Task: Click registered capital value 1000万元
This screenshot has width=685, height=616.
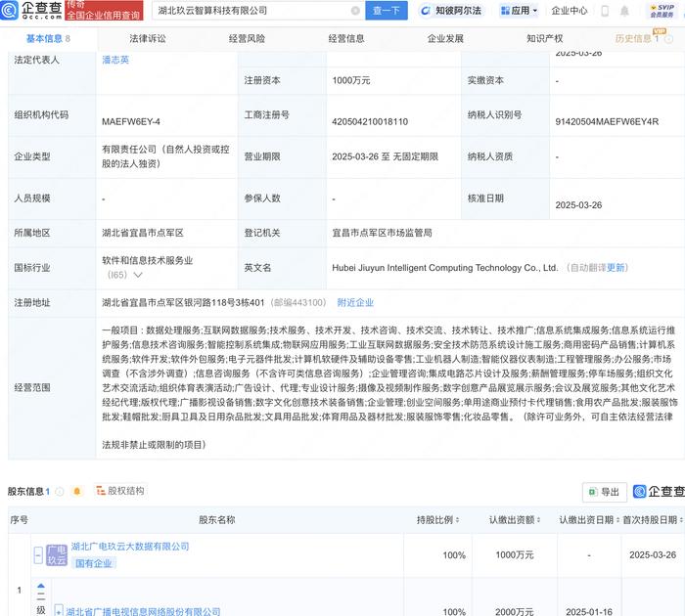Action: point(351,80)
